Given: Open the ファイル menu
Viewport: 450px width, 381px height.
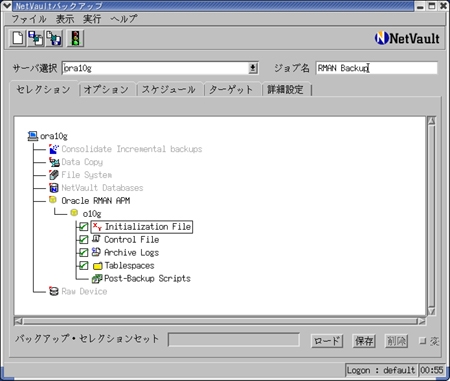Looking at the screenshot, I should [x=29, y=19].
